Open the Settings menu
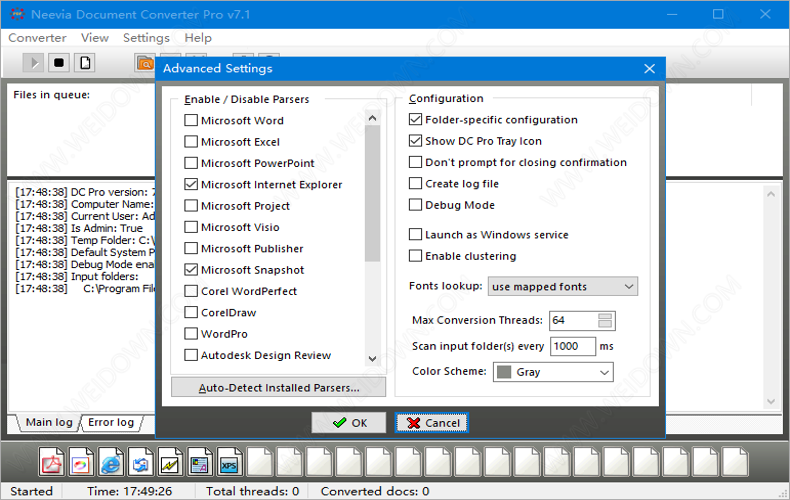790x500 pixels. click(146, 38)
